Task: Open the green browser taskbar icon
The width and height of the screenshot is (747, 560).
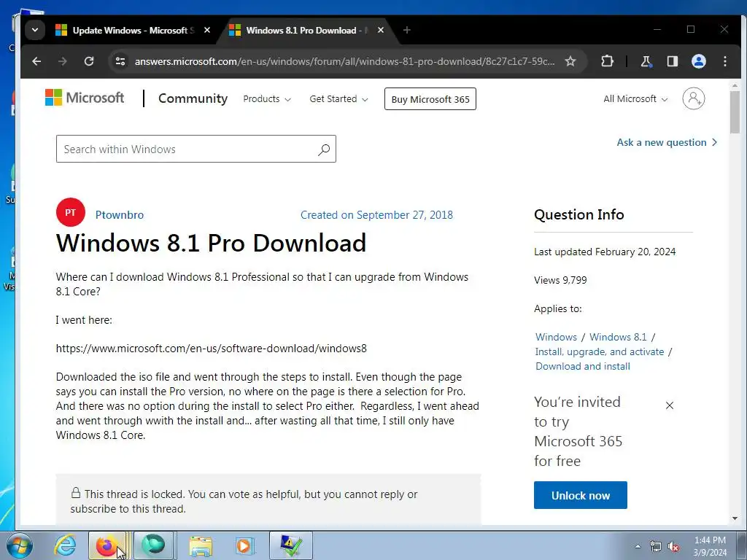Action: (x=153, y=545)
